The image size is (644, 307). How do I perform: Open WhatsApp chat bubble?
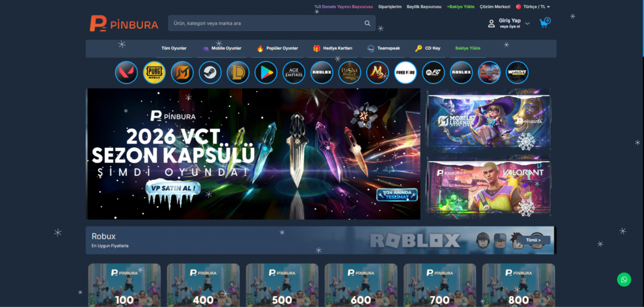pyautogui.click(x=624, y=280)
